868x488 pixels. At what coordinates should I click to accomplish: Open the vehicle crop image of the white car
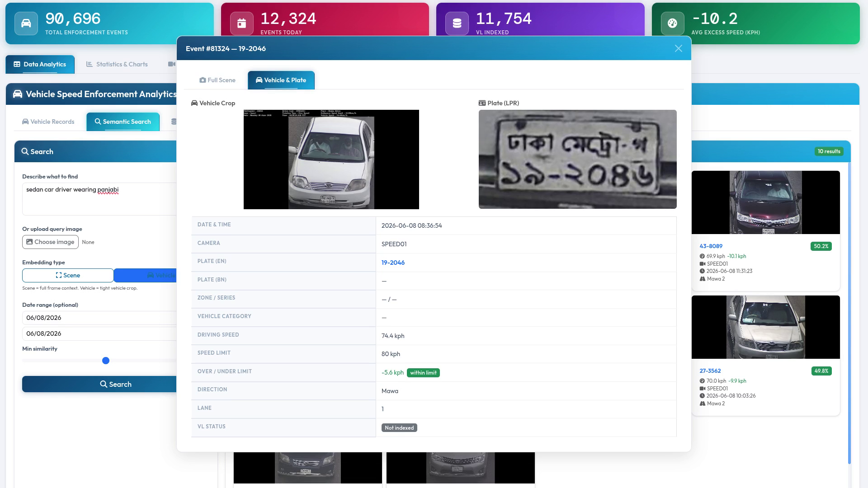[x=331, y=160]
